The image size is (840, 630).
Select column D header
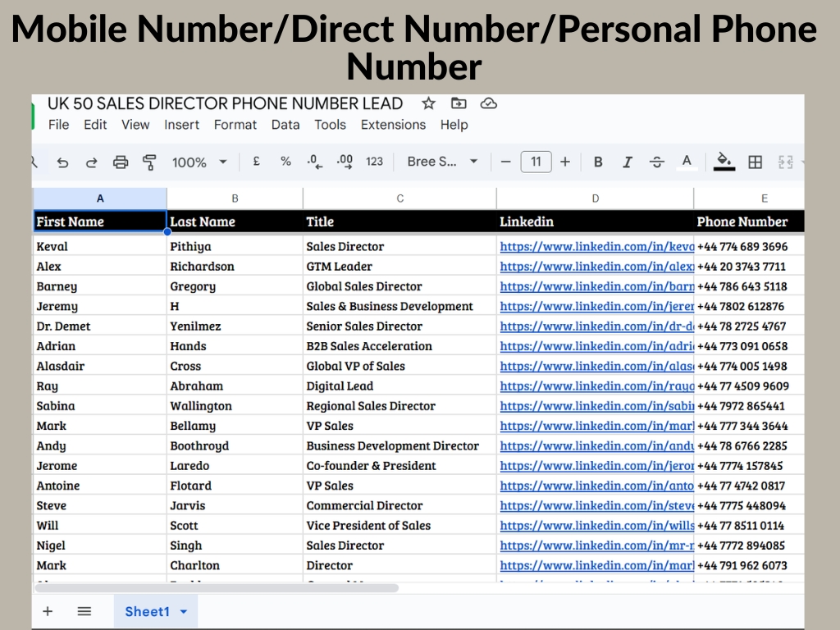(596, 199)
